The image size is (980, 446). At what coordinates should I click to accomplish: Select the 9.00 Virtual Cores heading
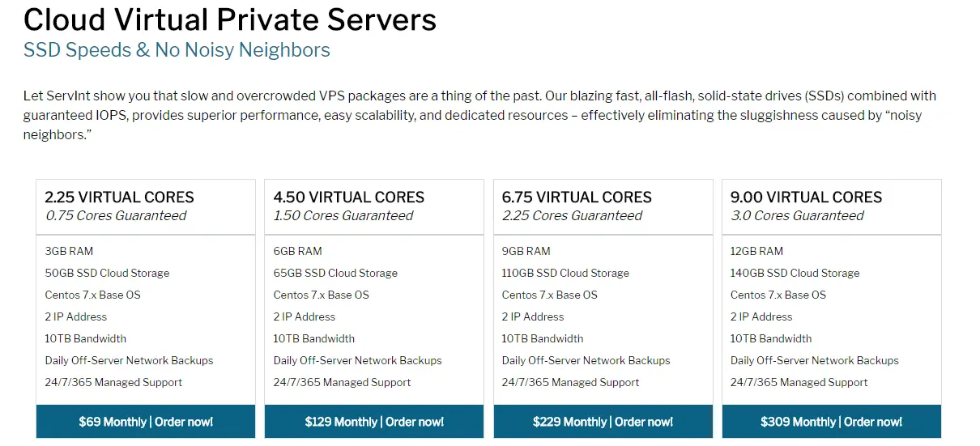(x=806, y=198)
